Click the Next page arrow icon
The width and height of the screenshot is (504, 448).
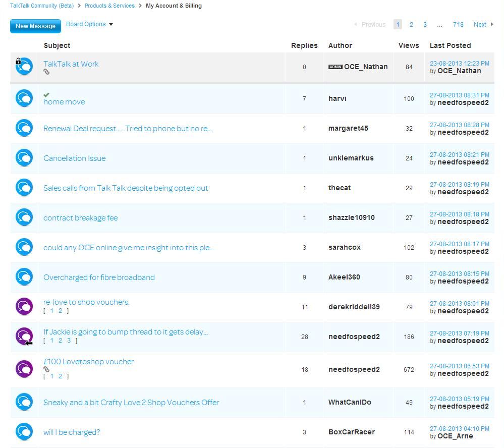(x=492, y=24)
